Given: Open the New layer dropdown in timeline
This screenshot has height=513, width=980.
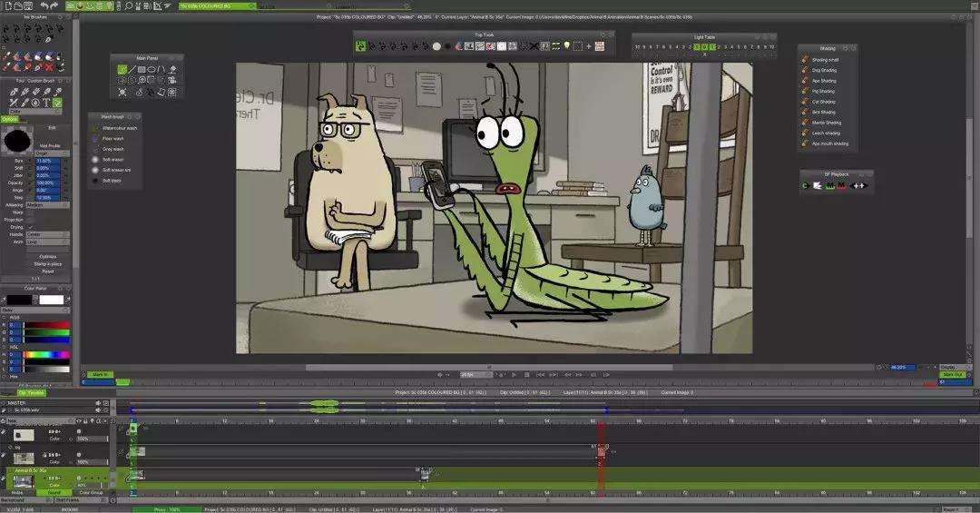Looking at the screenshot, I should [39, 421].
